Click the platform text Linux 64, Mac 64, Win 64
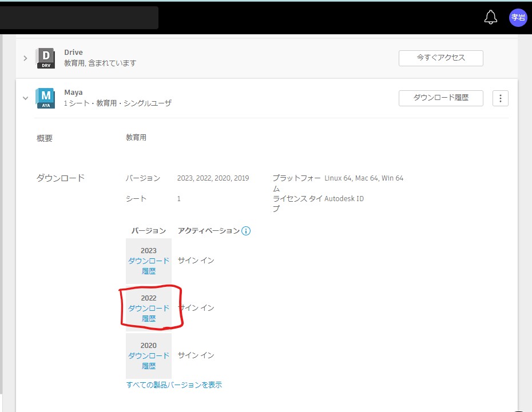This screenshot has height=412, width=532. (x=364, y=178)
